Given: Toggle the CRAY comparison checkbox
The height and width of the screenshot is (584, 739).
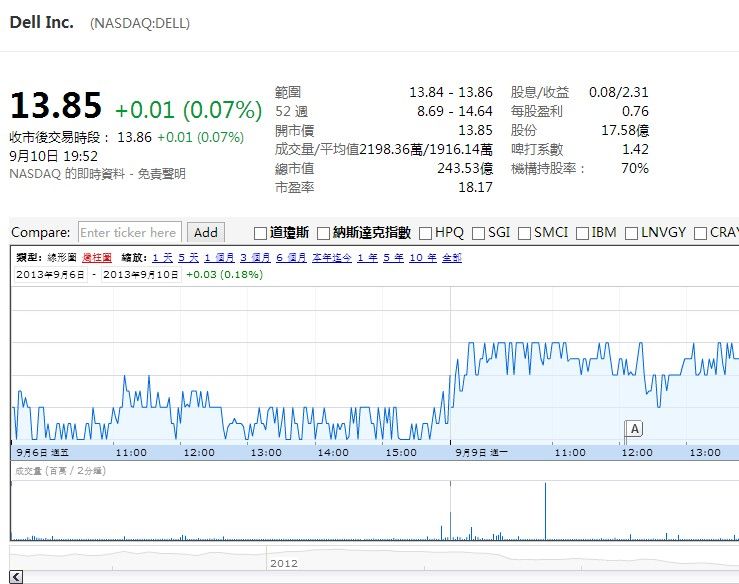Looking at the screenshot, I should pos(700,233).
